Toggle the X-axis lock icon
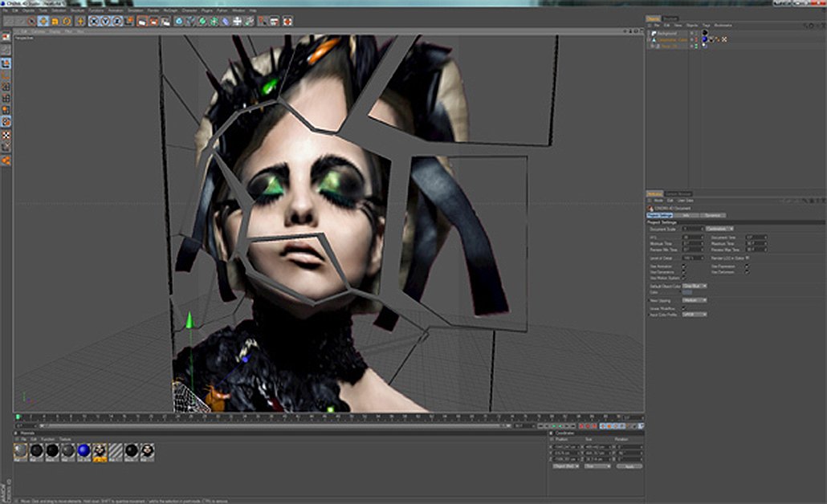 [95, 21]
